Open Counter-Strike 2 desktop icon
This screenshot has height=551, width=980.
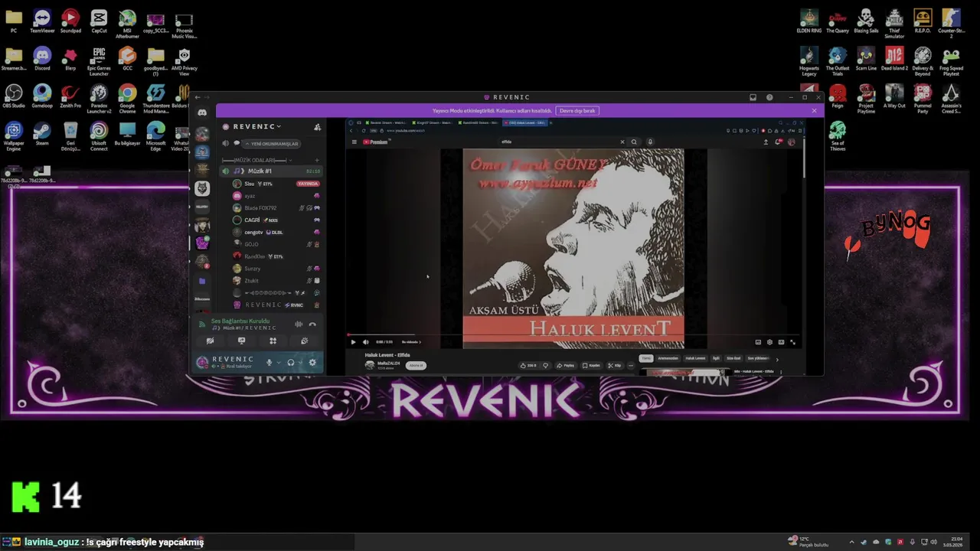pos(951,23)
